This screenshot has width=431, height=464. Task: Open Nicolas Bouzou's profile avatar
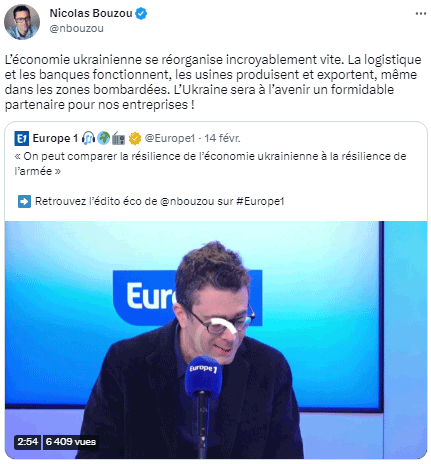(22, 22)
